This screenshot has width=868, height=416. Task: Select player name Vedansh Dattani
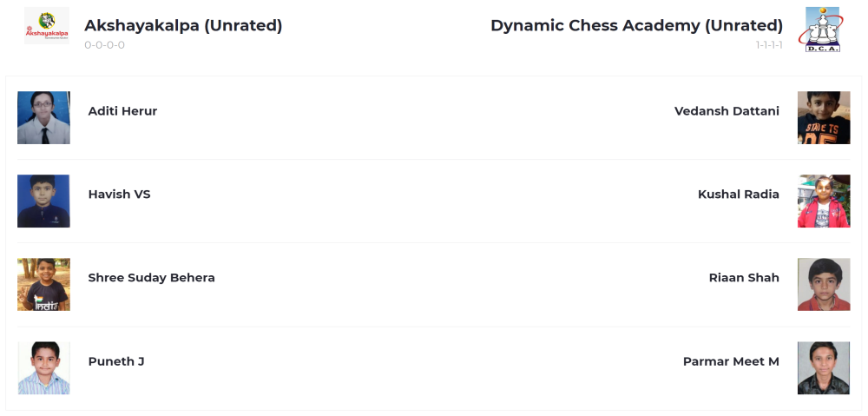pyautogui.click(x=727, y=111)
